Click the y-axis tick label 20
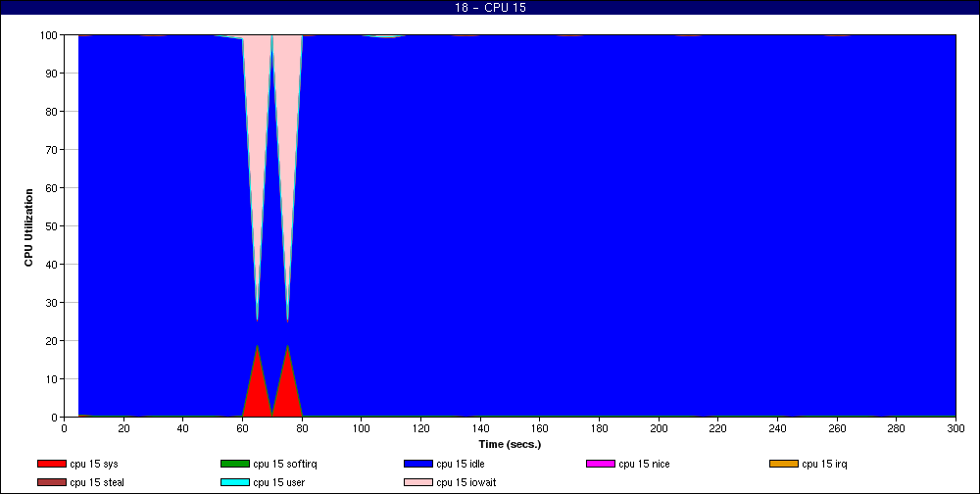Viewport: 980px width, 494px height. (x=52, y=341)
